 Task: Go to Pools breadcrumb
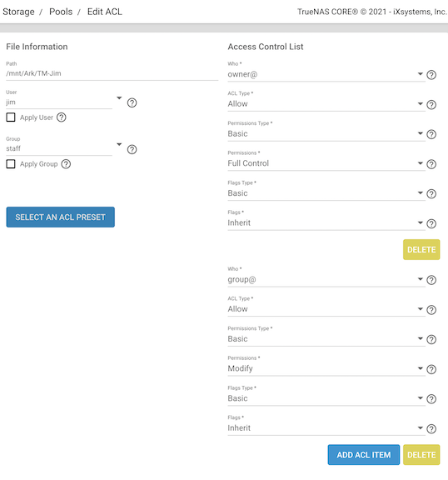(61, 12)
